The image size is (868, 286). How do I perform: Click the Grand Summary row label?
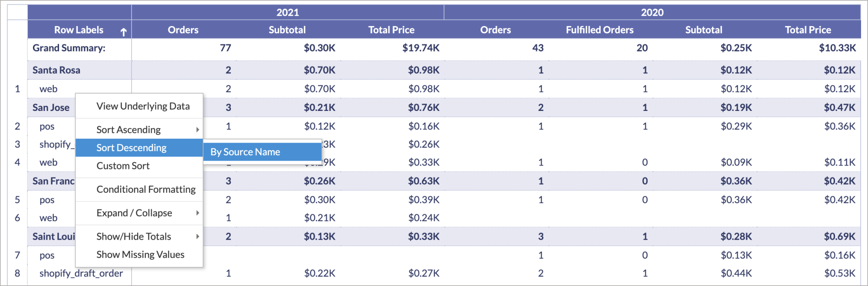pyautogui.click(x=69, y=48)
